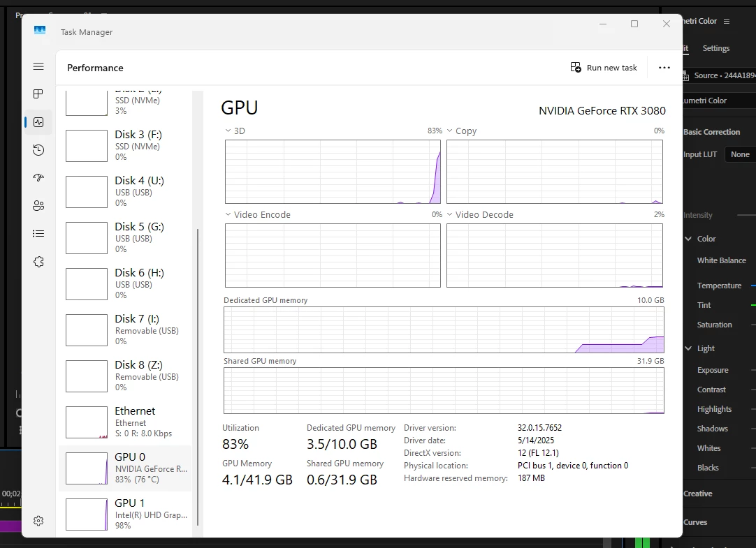Click the 3.5/10.0 GB dedicated memory value

pyautogui.click(x=342, y=444)
